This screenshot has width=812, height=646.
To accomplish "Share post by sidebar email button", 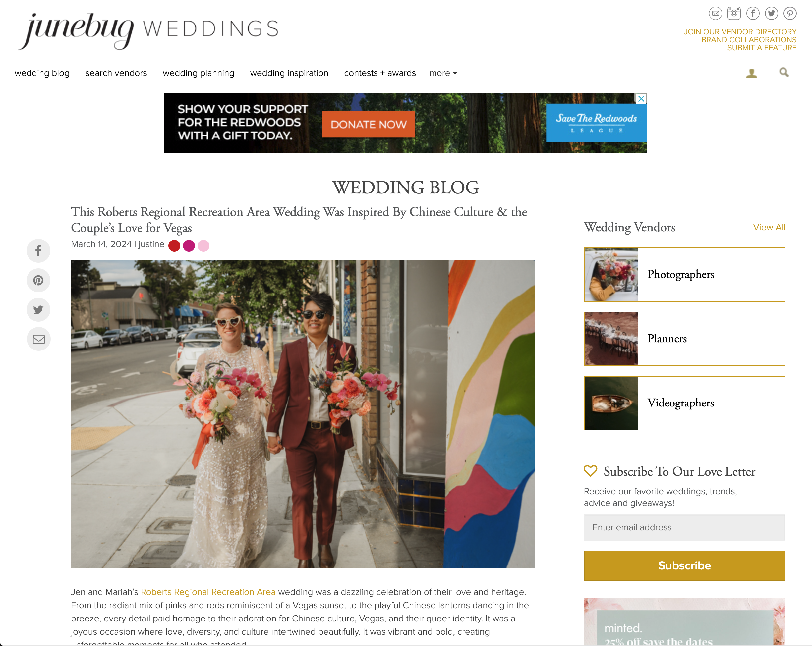I will [x=38, y=339].
